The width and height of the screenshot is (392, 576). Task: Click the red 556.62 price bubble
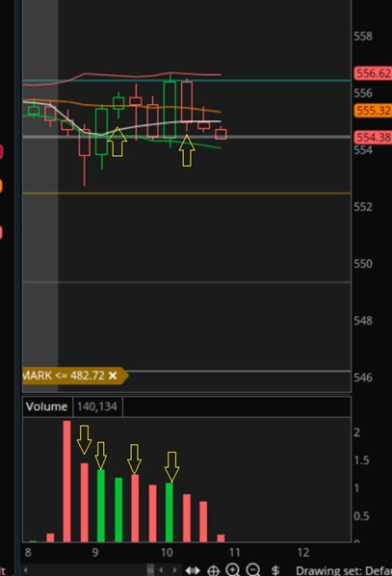(x=373, y=73)
